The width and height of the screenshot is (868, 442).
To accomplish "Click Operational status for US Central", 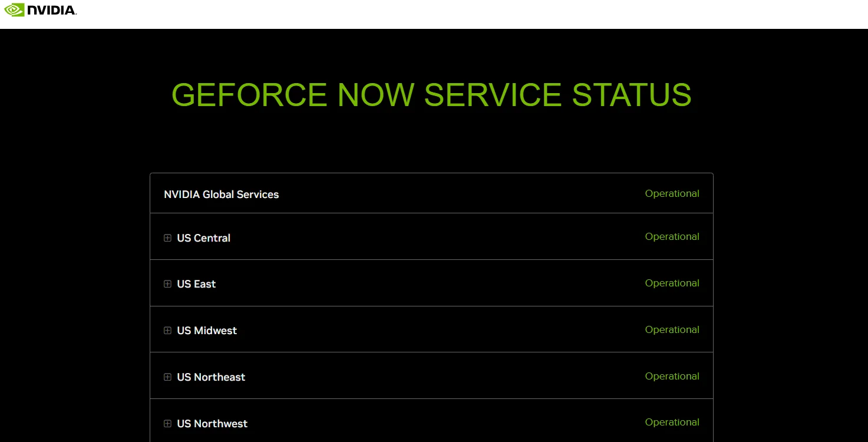I will tap(672, 237).
